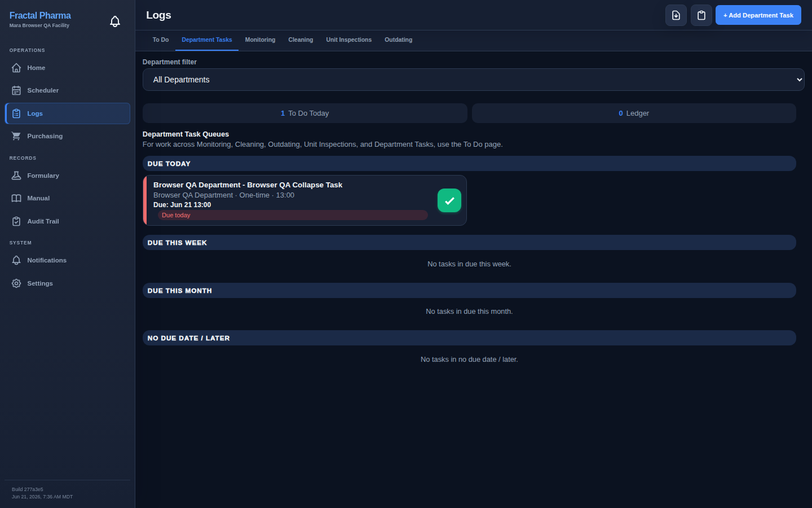812x508 pixels.
Task: Click the Purchasing cart icon
Action: pos(16,136)
